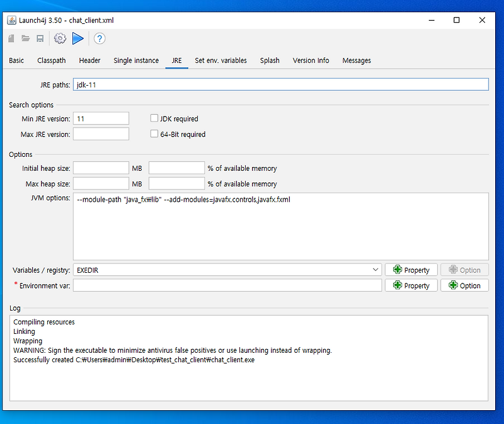Add Property for Variables / registry row
Screen dimensions: 504x424
click(x=411, y=270)
